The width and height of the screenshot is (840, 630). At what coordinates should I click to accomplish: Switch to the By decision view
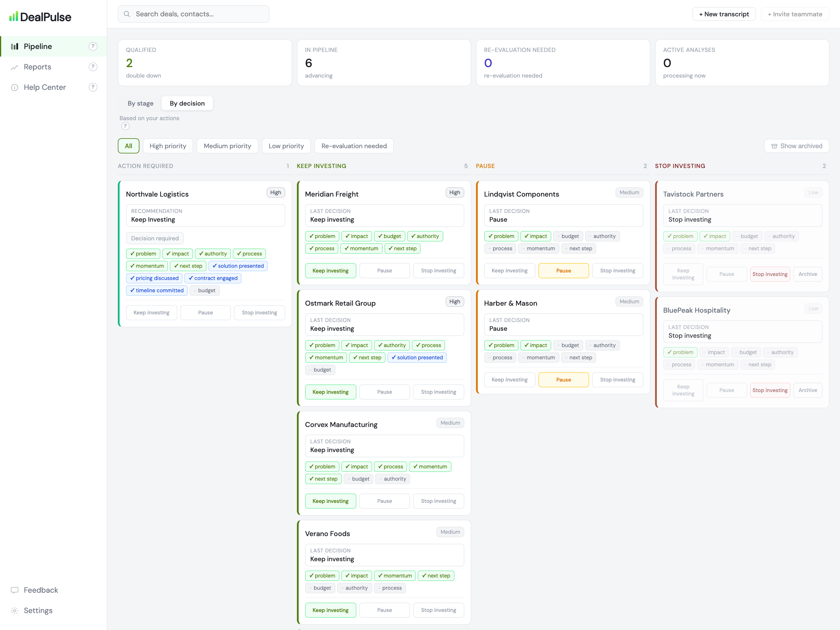[x=187, y=103]
